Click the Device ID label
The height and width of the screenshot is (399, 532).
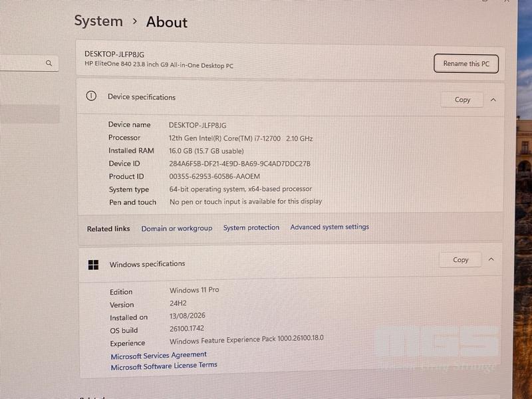(124, 164)
